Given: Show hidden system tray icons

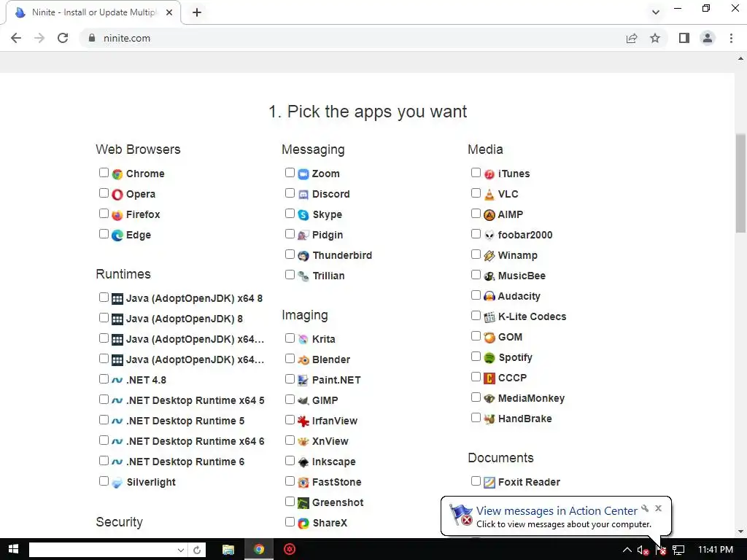Looking at the screenshot, I should pos(627,550).
